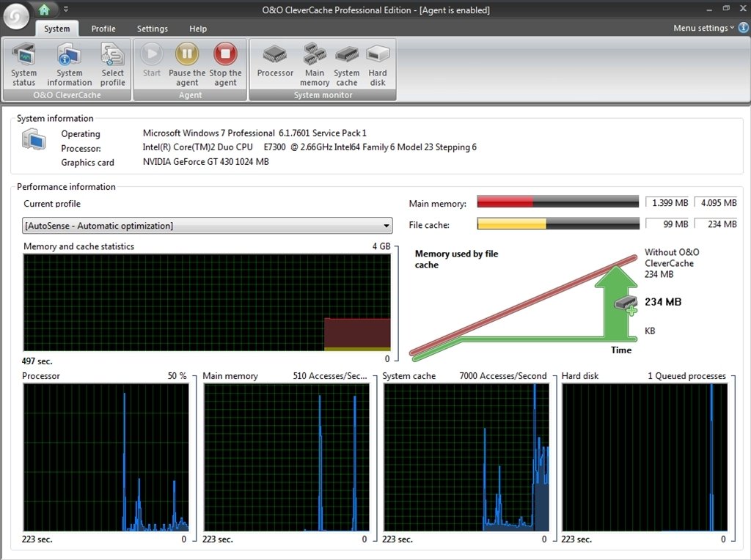Click the 99 MB file cache field
This screenshot has width=751, height=560.
(x=667, y=224)
